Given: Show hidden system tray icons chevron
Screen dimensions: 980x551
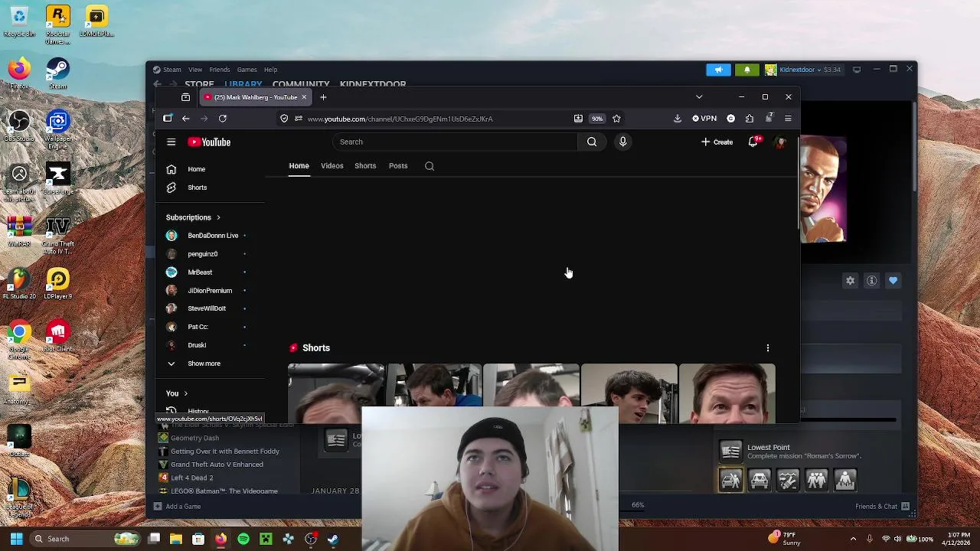Looking at the screenshot, I should click(x=853, y=539).
